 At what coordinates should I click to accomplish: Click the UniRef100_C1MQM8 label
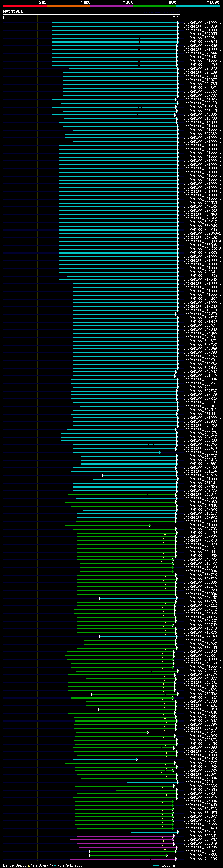pyautogui.click(x=200, y=122)
